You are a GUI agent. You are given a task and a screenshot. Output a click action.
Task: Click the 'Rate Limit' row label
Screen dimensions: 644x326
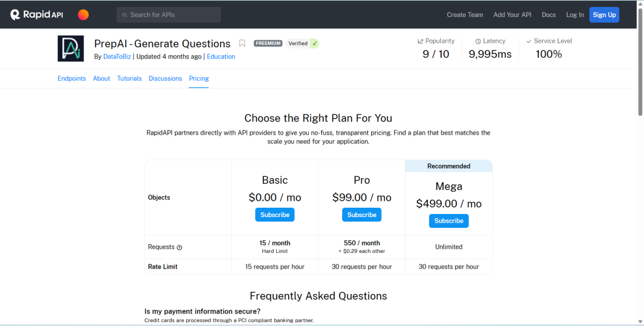163,267
